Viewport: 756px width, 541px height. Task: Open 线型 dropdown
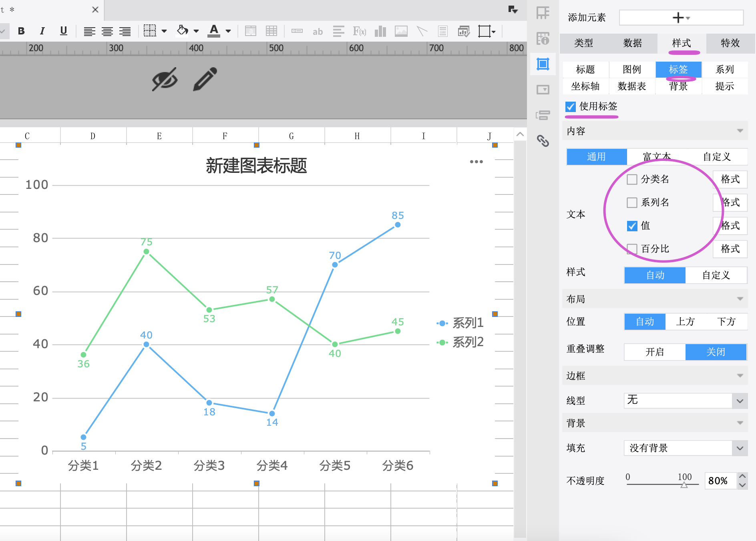tap(686, 401)
